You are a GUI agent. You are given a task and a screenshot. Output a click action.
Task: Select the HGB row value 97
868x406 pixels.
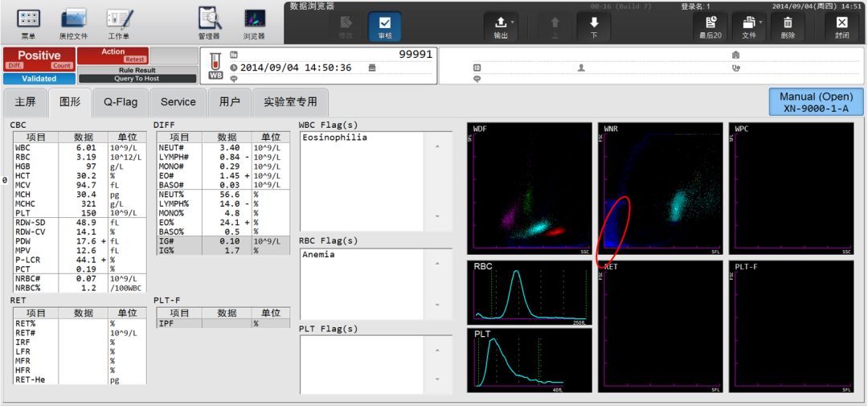pos(90,166)
